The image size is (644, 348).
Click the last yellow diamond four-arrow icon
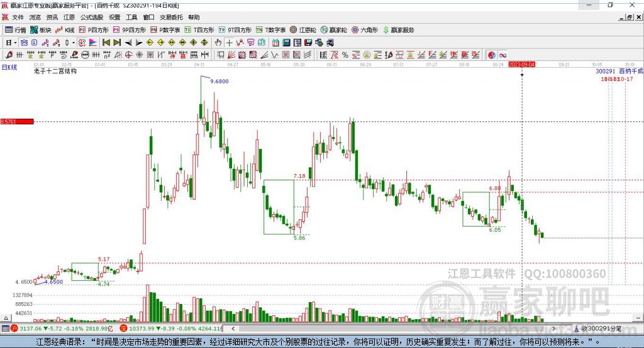204,43
